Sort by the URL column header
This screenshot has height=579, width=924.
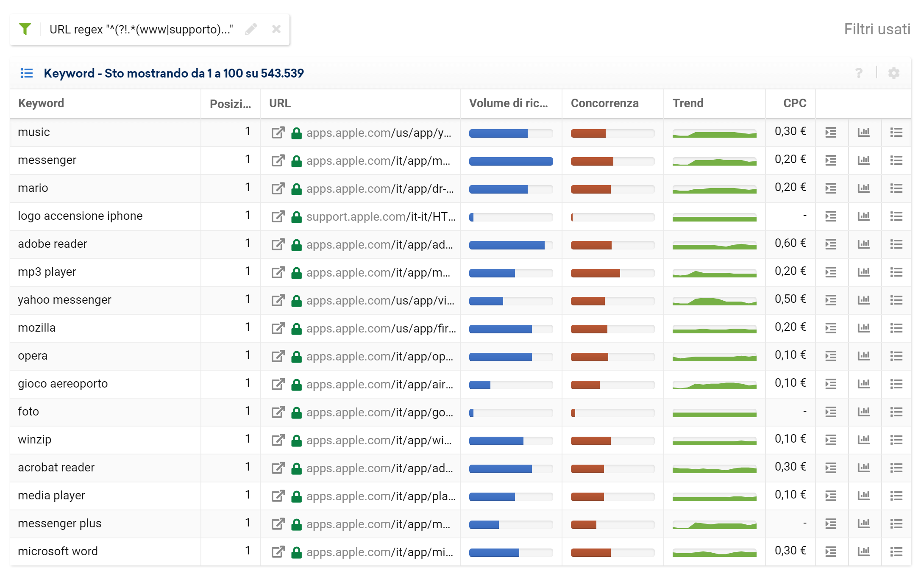coord(280,103)
